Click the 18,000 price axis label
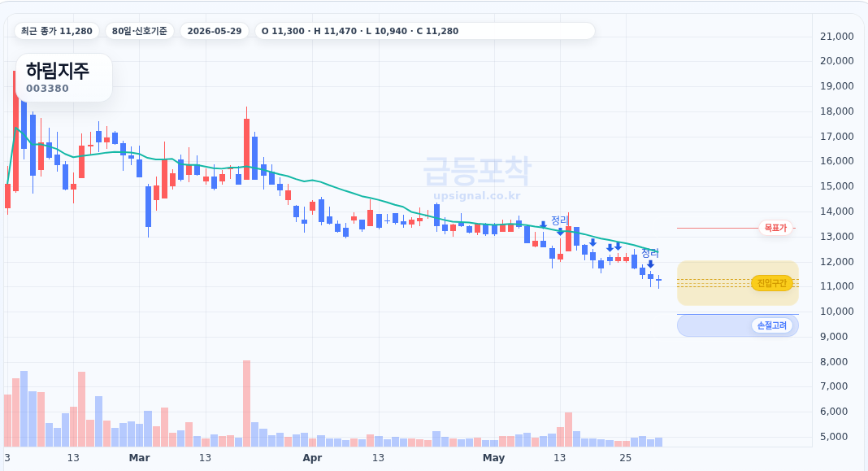This screenshot has width=868, height=471. point(836,111)
